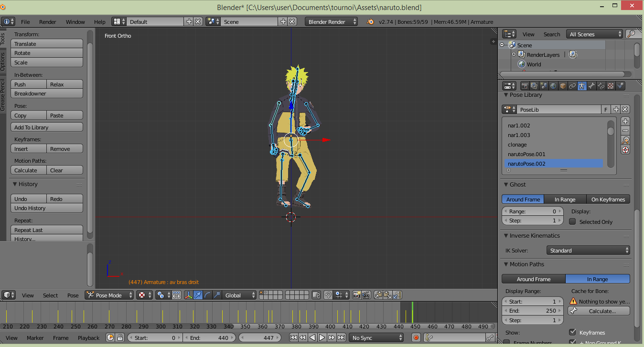Click the Breakdowner button
The height and width of the screenshot is (347, 644).
tap(47, 94)
